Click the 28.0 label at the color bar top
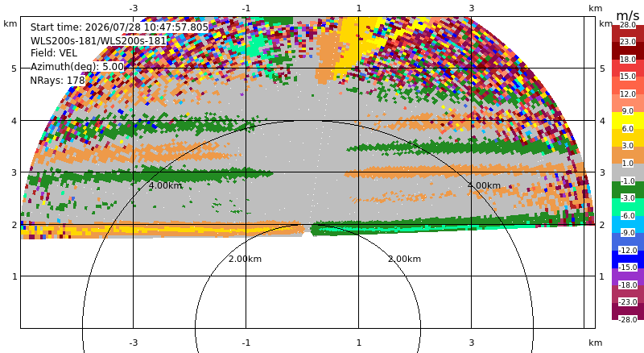The image size is (644, 353). (x=628, y=25)
